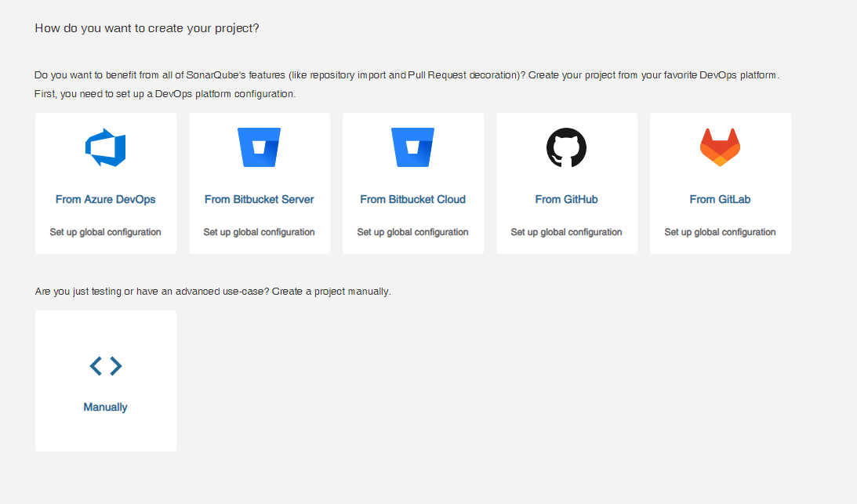Open the "From GitHub" title link
Screen dimensions: 857x504
point(566,199)
